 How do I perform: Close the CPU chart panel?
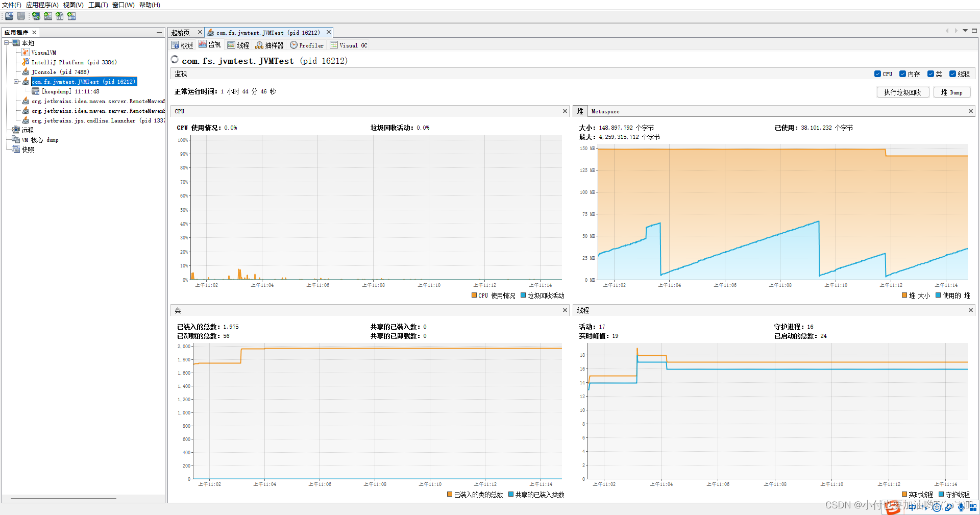click(565, 111)
